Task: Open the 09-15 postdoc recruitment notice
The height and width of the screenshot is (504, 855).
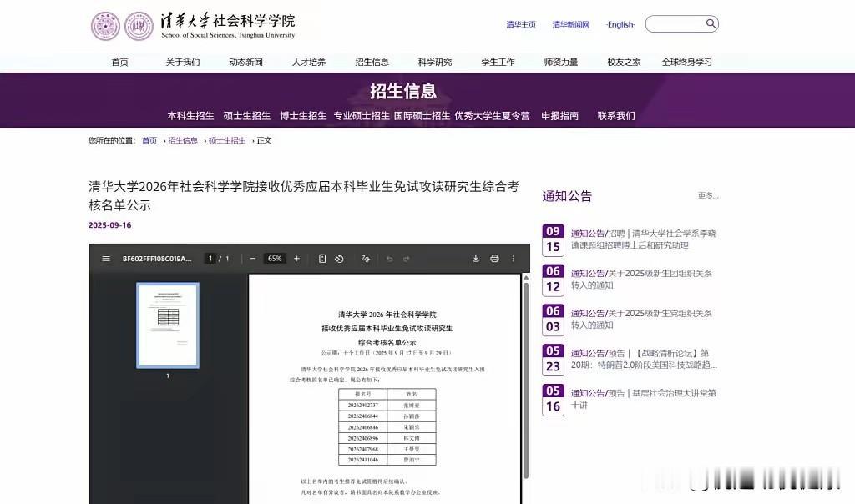Action: click(x=644, y=239)
